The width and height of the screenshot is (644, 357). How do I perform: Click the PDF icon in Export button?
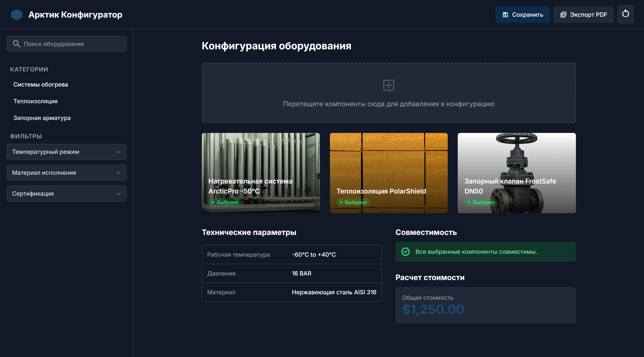point(563,15)
